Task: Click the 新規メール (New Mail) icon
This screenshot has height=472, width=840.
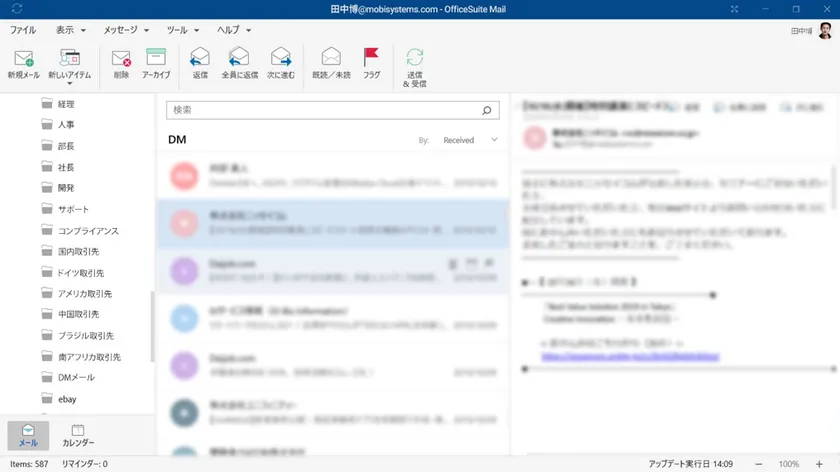Action: (24, 58)
